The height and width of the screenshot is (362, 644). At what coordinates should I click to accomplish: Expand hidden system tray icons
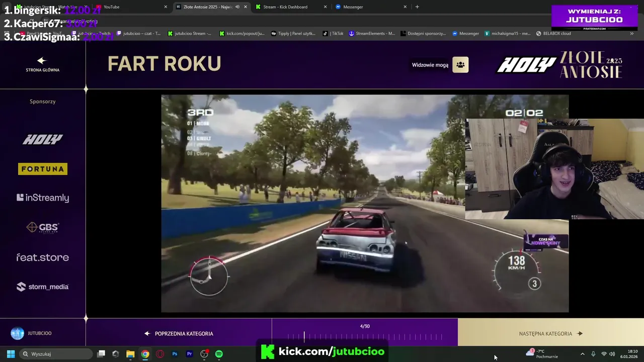(x=583, y=354)
